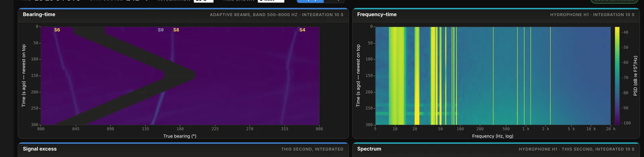Click the 2 kHz narrowband line in spectrogram
Viewport: 644px width, 157px height.
(x=550, y=76)
